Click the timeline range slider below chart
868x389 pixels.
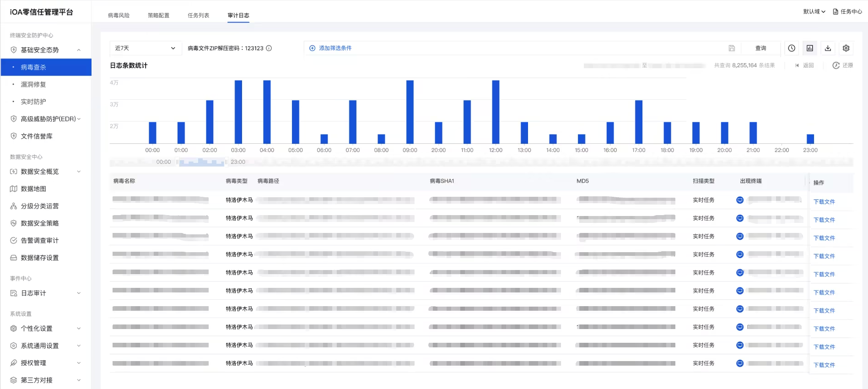tap(201, 162)
